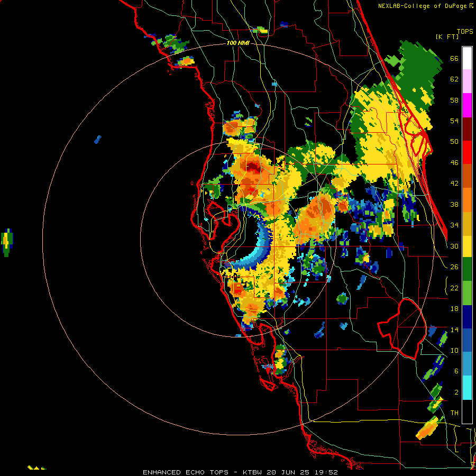This screenshot has height=476, width=476.
Task: Click the 6 value on the legend
Action: 456,372
